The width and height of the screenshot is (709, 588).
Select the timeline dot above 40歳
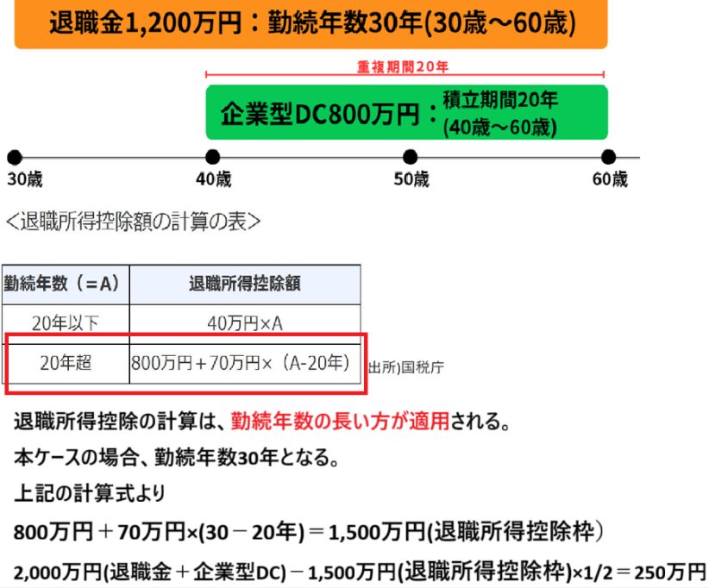coord(213,157)
